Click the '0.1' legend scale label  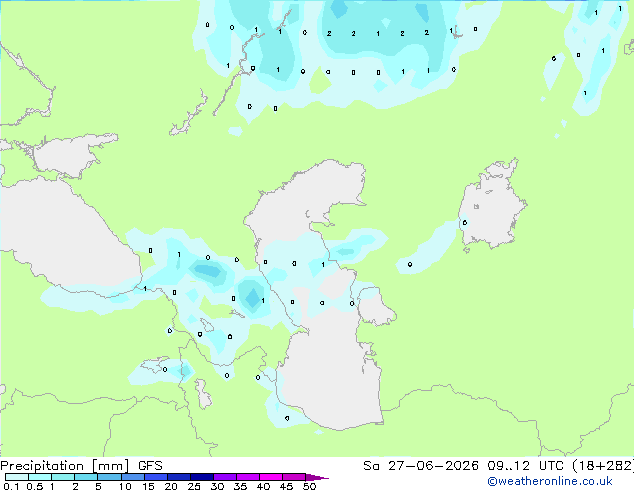11,486
